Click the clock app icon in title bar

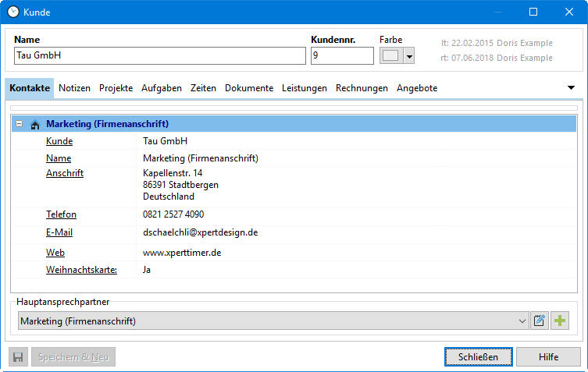tap(12, 12)
